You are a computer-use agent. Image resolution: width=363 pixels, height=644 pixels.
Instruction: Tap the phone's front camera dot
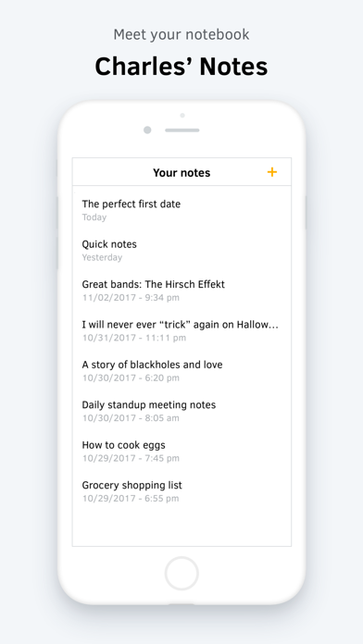click(x=147, y=130)
